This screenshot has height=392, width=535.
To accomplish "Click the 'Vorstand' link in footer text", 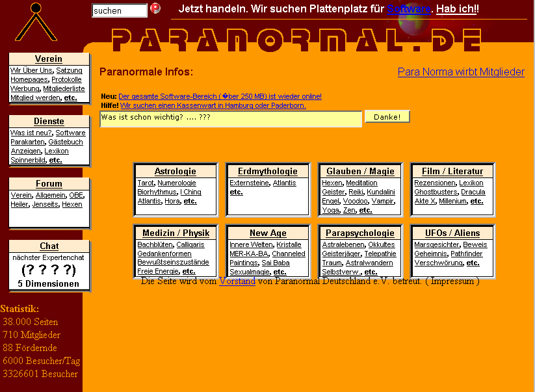I will (x=237, y=281).
